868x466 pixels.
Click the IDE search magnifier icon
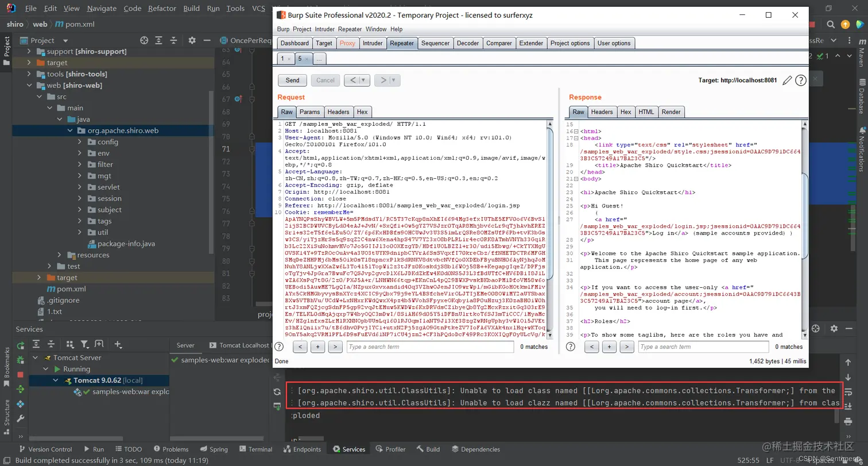[831, 24]
